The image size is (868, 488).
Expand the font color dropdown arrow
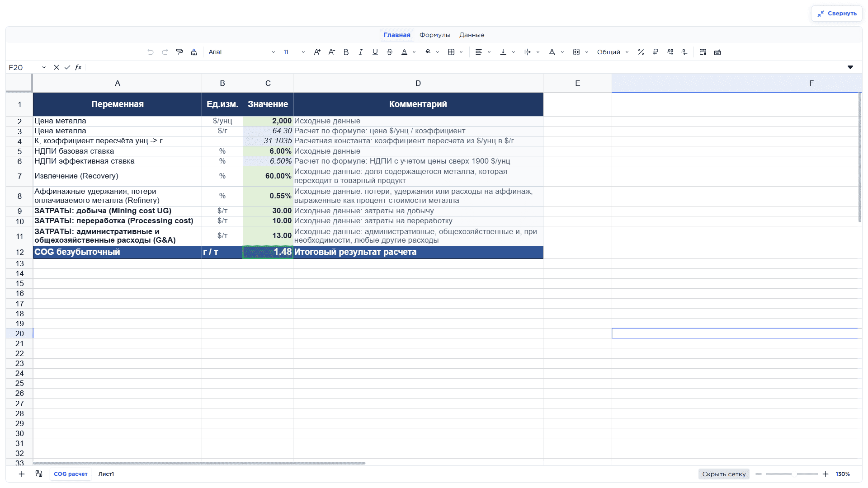[414, 52]
